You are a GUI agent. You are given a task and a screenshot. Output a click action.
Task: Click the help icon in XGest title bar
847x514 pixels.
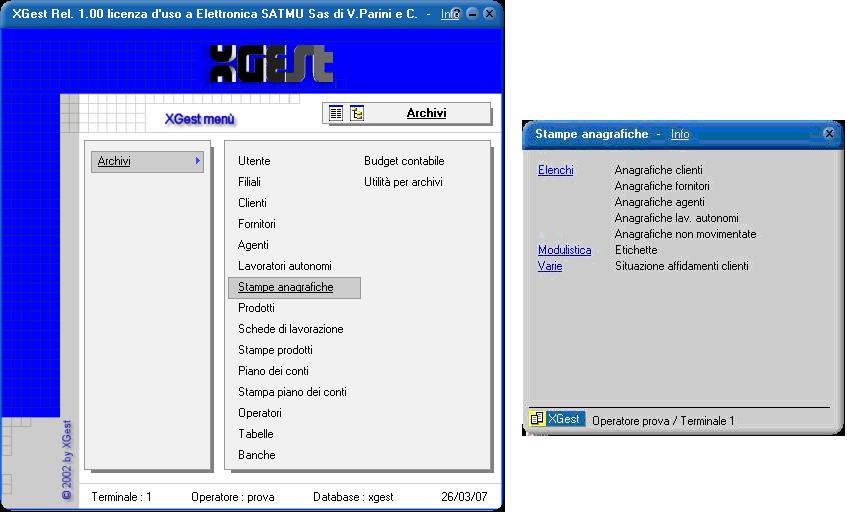[456, 14]
